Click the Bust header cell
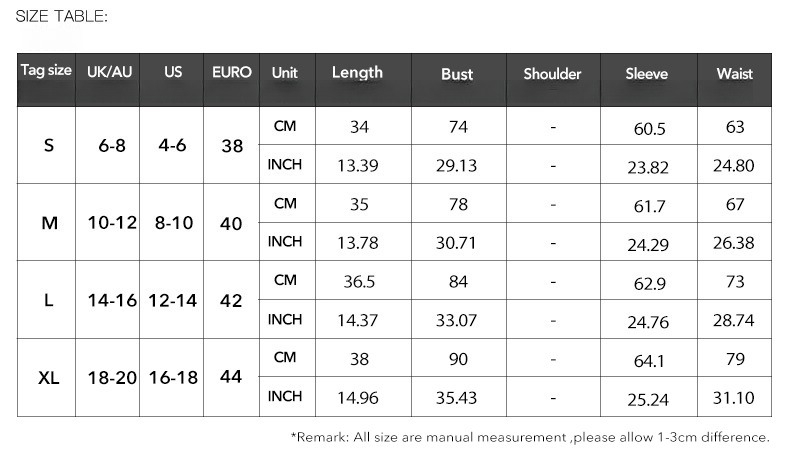The width and height of the screenshot is (790, 470). 458,80
